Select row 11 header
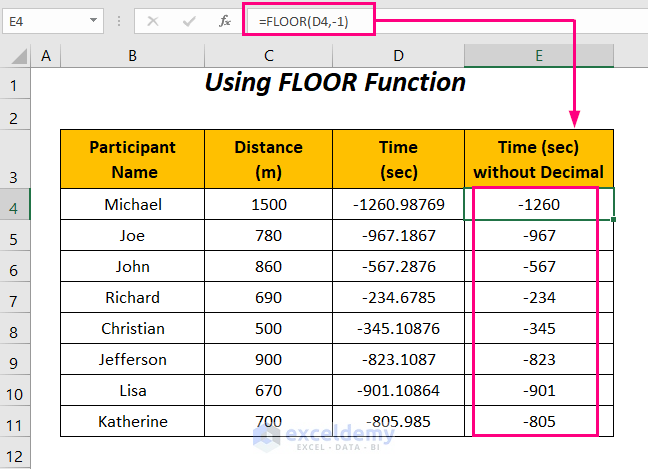Viewport: 648px width, 469px height. (x=14, y=421)
